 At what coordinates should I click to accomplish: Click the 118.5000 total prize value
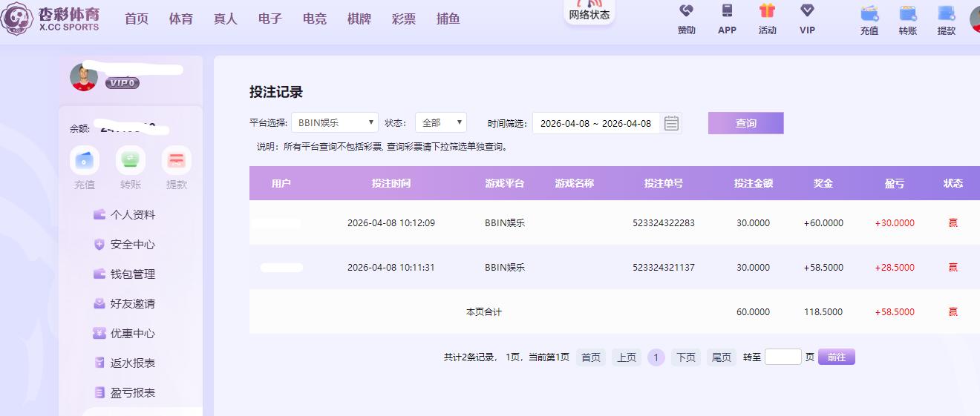(823, 312)
